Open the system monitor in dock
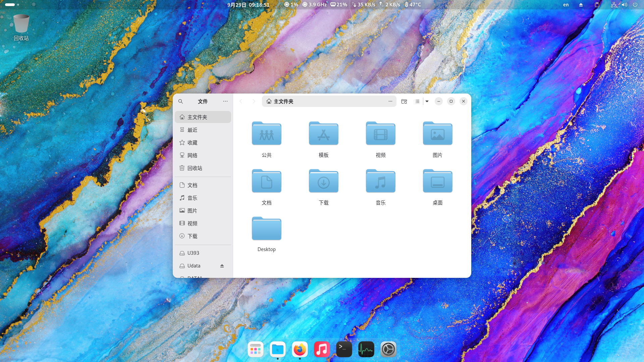This screenshot has height=362, width=644. [366, 350]
